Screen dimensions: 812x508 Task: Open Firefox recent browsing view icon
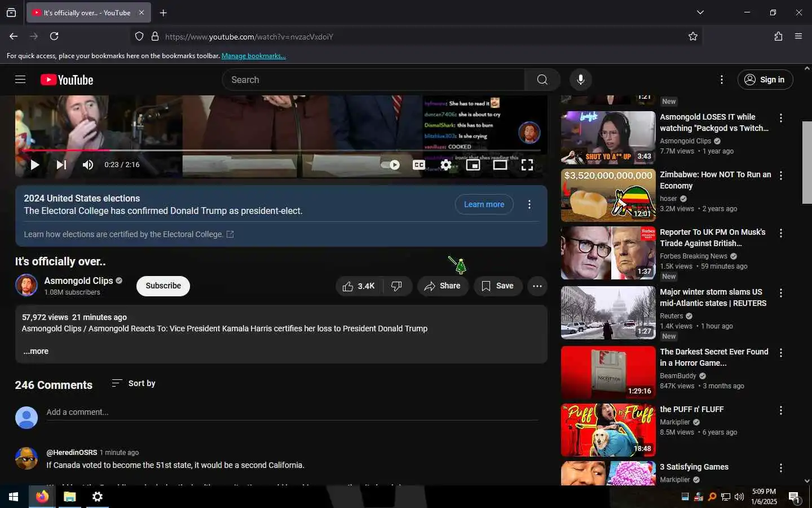tap(11, 12)
